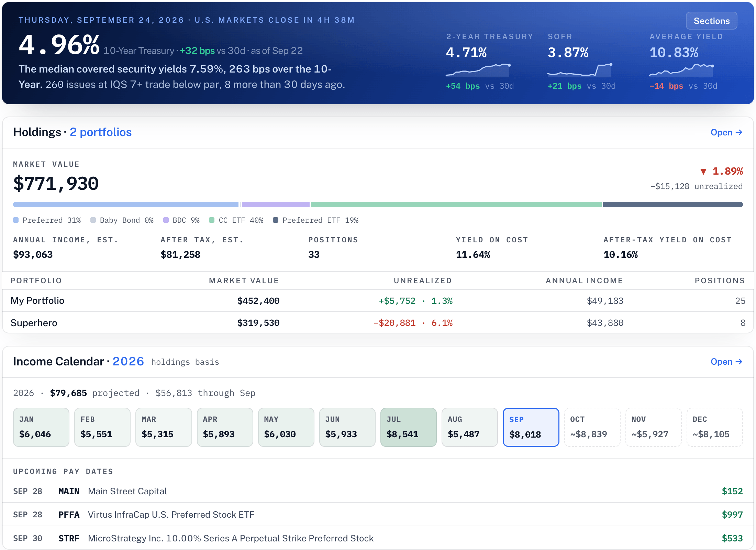
Task: Click the 10.16% after-tax yield on cost
Action: pos(621,254)
